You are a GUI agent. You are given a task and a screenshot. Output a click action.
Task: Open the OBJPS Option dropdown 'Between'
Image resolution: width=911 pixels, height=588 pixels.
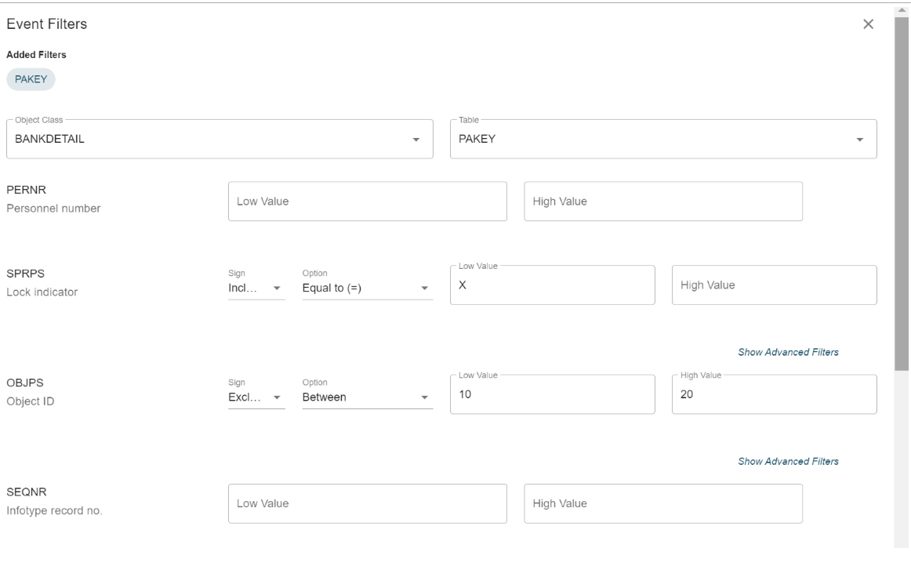point(367,397)
